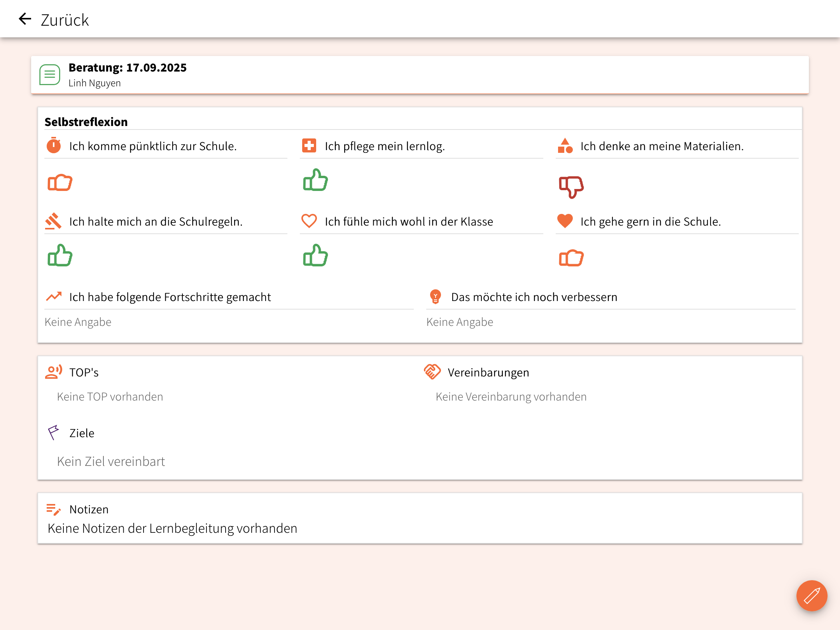Screen dimensions: 840x630
Task: Click the outlined heart Klasse icon
Action: (x=309, y=221)
